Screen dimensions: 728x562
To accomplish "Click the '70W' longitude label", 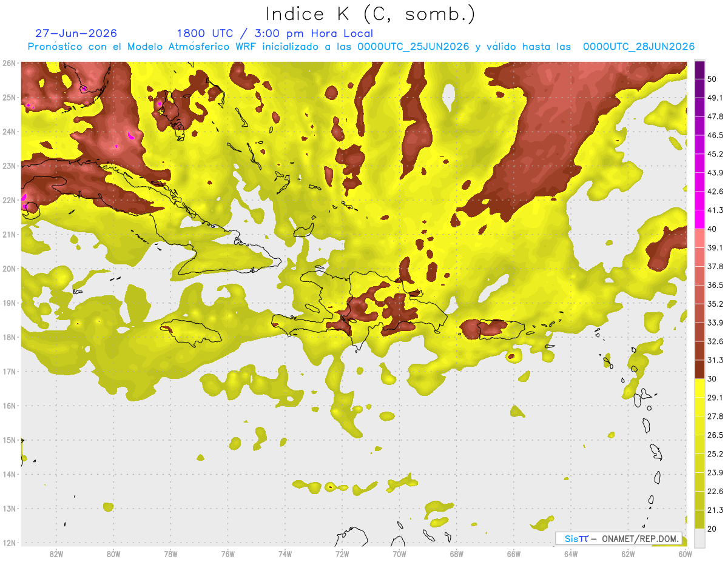I will (399, 554).
